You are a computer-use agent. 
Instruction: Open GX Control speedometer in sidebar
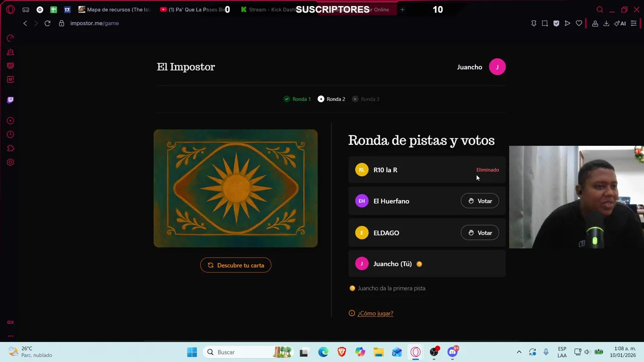pos(10,38)
